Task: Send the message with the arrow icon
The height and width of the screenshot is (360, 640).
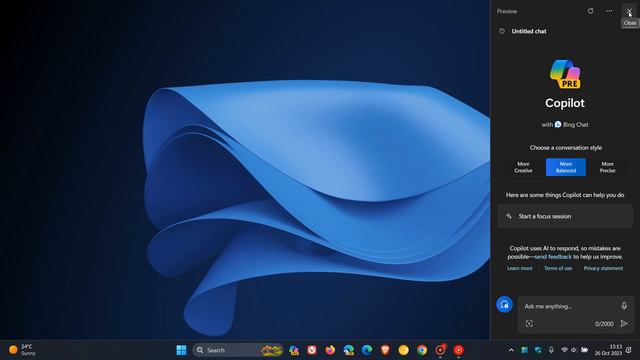Action: [624, 324]
